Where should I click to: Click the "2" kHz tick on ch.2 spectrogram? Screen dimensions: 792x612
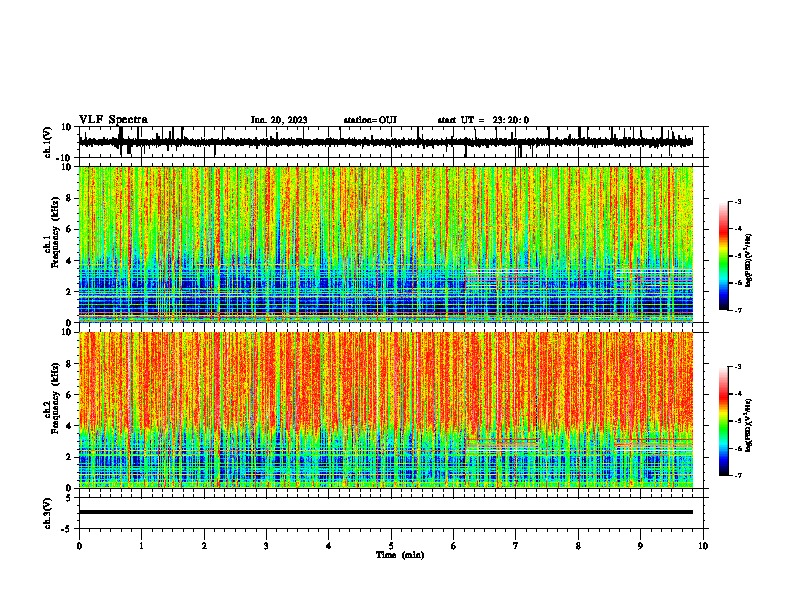[70, 457]
